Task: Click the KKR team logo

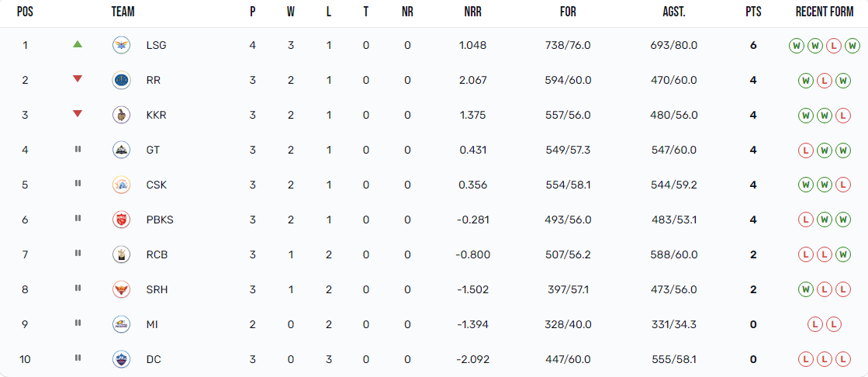Action: [x=121, y=115]
